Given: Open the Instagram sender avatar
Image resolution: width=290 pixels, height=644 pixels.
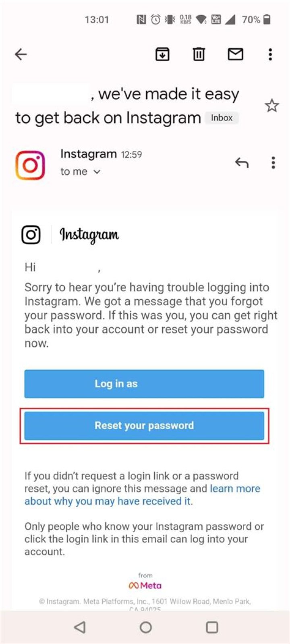Looking at the screenshot, I should pyautogui.click(x=30, y=165).
